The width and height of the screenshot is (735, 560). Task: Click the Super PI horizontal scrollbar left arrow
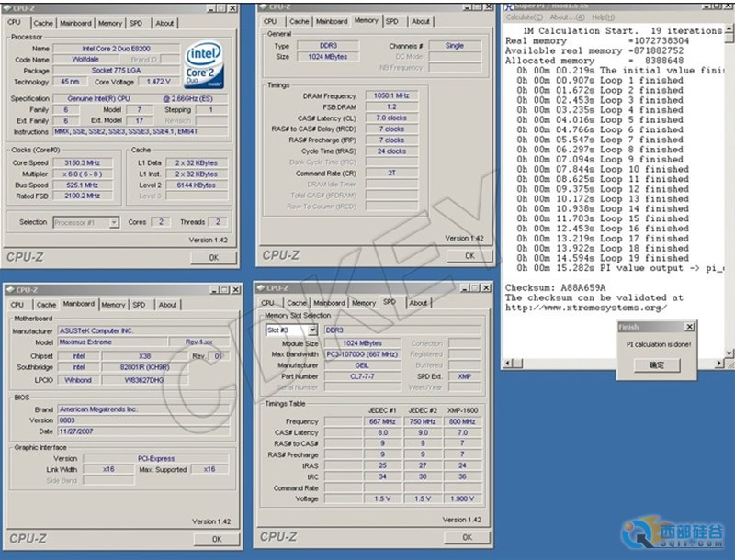(x=508, y=364)
